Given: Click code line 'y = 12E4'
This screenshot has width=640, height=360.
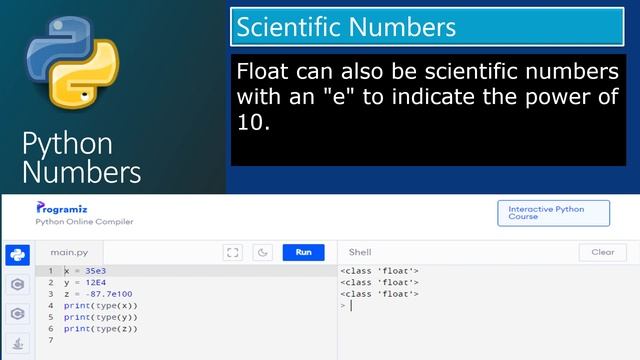Looking at the screenshot, I should (x=85, y=282).
